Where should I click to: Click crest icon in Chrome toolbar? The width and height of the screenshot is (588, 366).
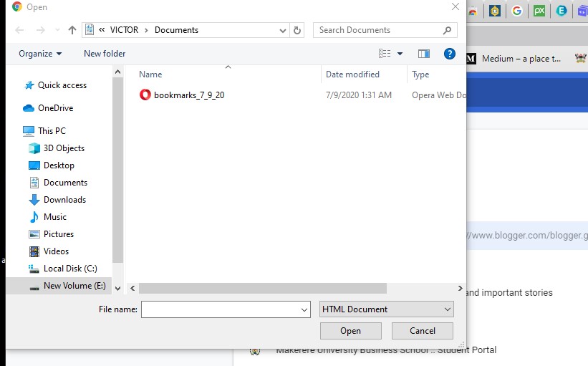tap(495, 11)
